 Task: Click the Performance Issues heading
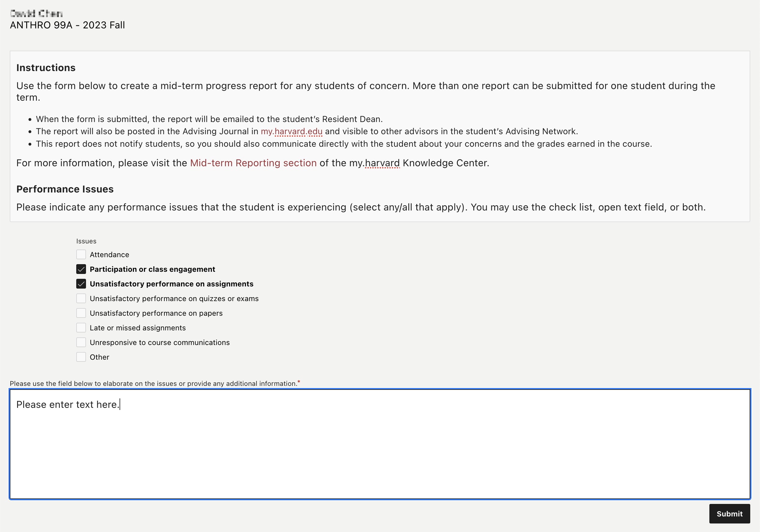click(x=65, y=189)
